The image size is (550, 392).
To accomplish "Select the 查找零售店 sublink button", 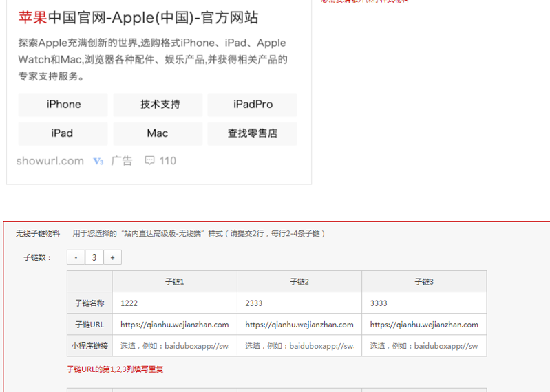I will pyautogui.click(x=252, y=133).
